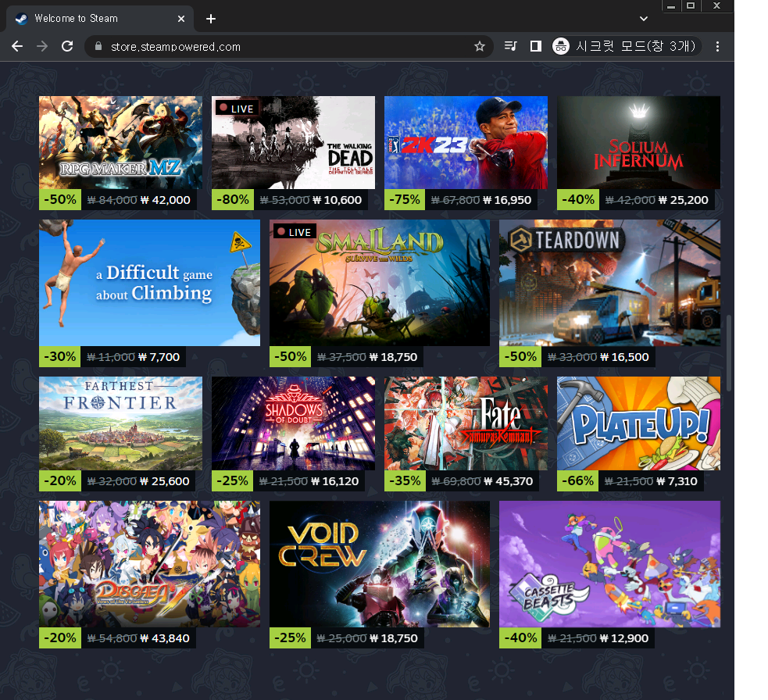This screenshot has width=768, height=700.
Task: Click the -50% discount tag under Smalland
Action: [x=291, y=356]
